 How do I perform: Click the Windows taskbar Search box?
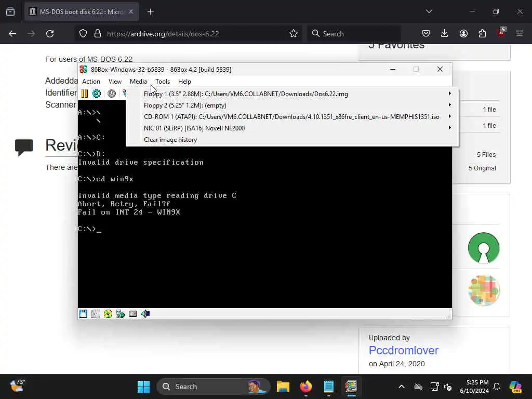[213, 387]
